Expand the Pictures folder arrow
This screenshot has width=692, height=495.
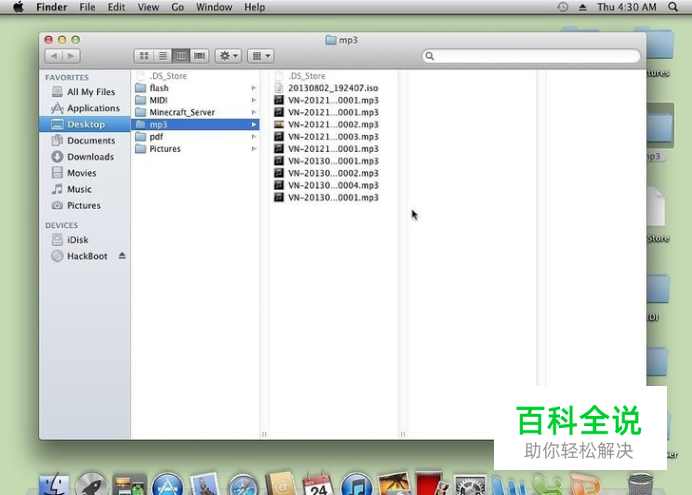tap(254, 149)
